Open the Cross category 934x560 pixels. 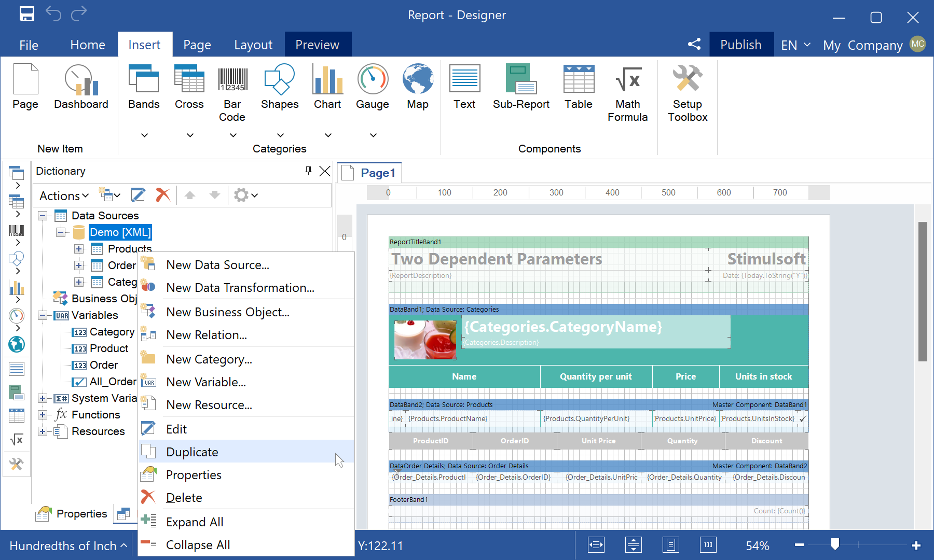point(189,101)
